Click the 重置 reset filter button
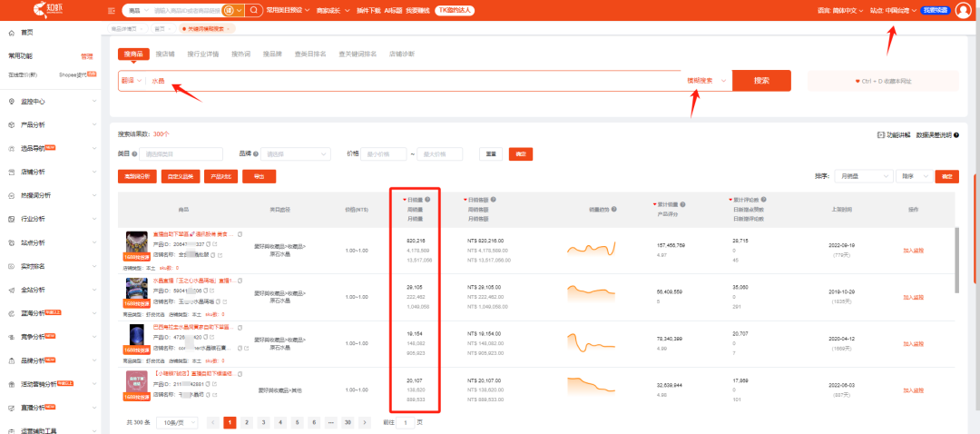The height and width of the screenshot is (434, 980). tap(491, 153)
